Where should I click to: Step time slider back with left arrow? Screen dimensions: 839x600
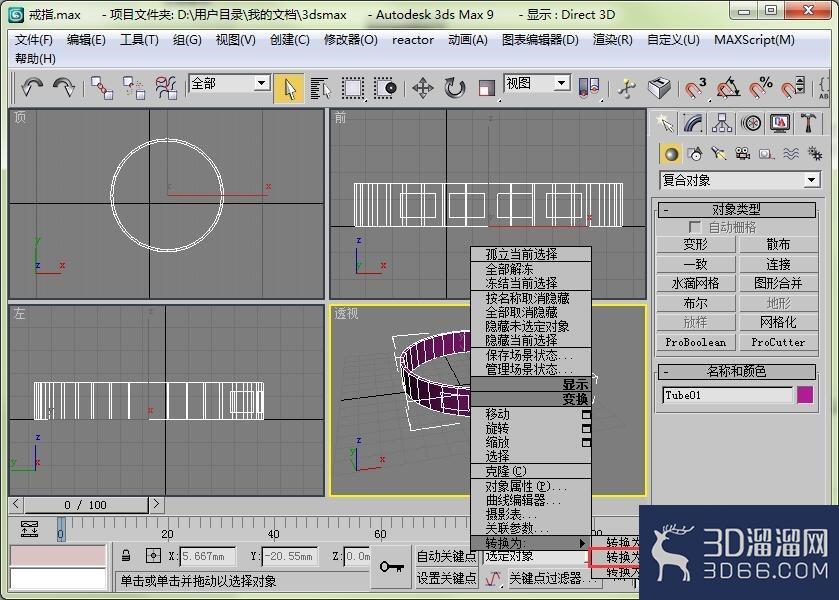[16, 504]
